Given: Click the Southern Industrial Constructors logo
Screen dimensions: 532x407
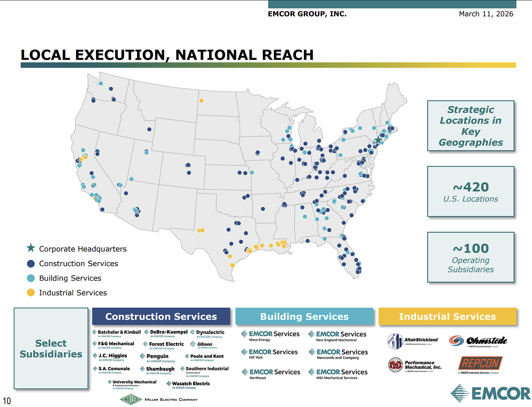Looking at the screenshot, I should click(x=205, y=372).
